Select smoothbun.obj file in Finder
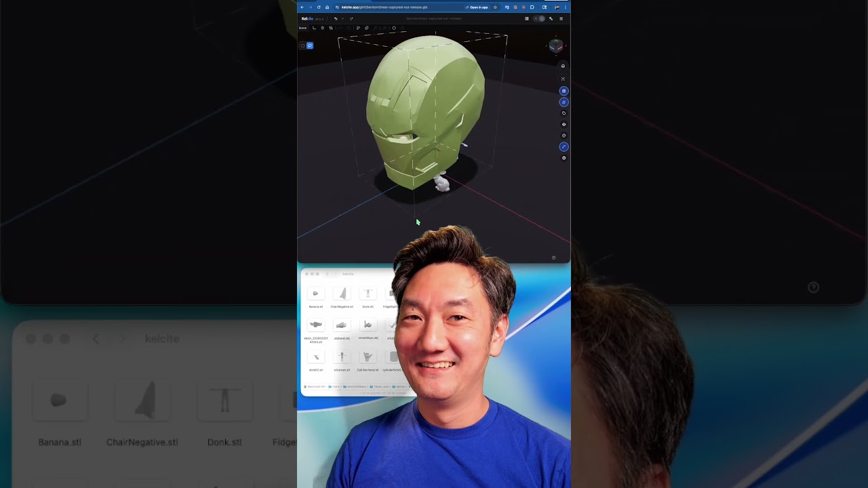 368,329
